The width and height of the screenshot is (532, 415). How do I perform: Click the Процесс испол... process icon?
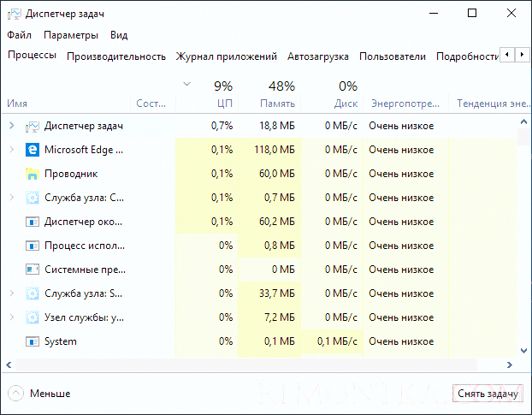point(33,246)
